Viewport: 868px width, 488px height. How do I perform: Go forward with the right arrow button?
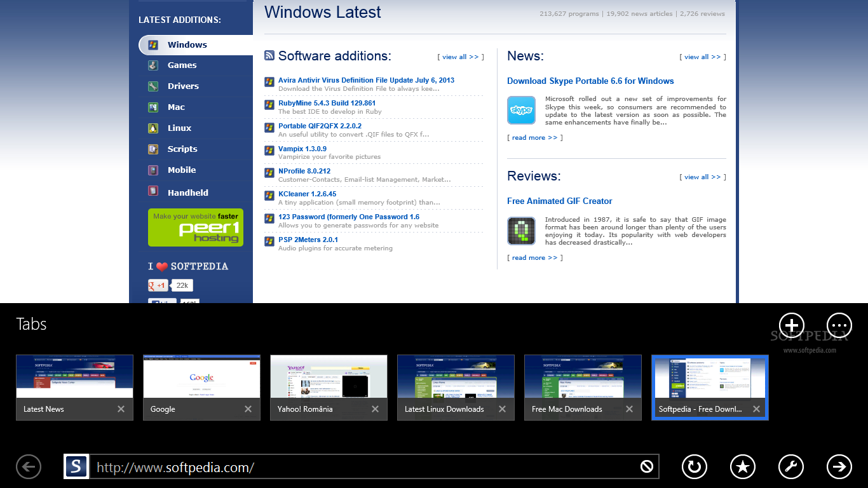click(839, 467)
